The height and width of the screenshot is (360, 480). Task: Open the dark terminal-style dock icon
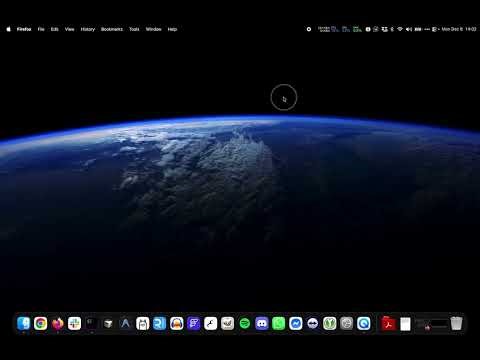tap(91, 323)
